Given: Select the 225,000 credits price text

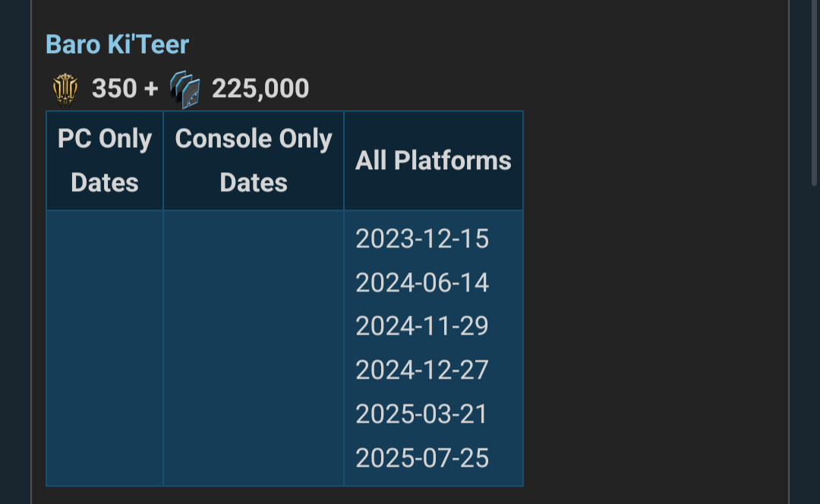Looking at the screenshot, I should click(260, 88).
